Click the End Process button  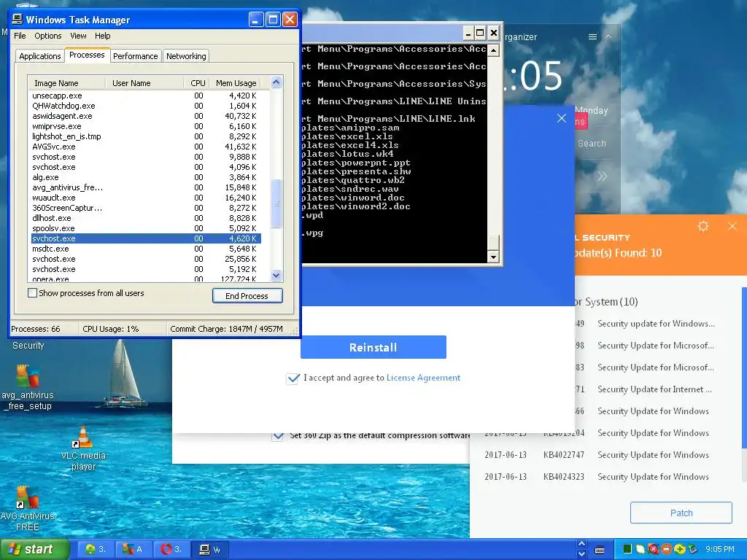tap(247, 296)
